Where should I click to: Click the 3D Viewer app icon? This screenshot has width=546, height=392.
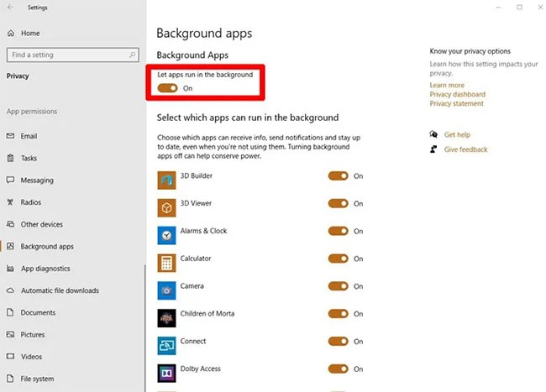click(x=166, y=207)
